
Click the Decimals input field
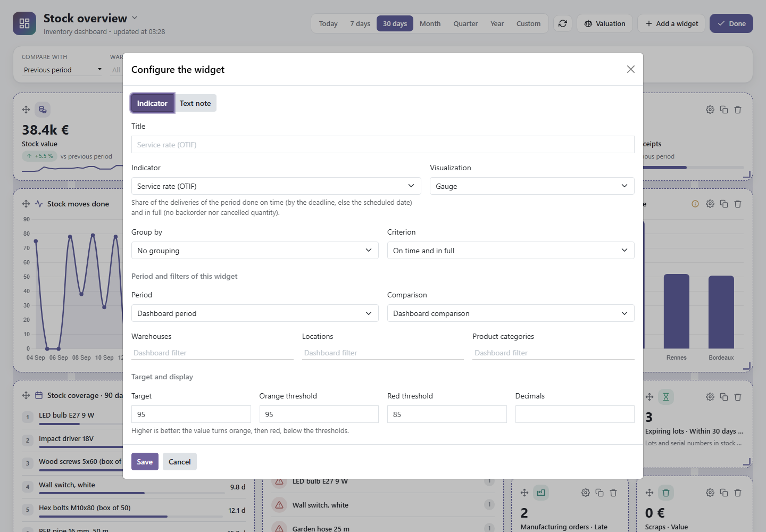coord(575,414)
